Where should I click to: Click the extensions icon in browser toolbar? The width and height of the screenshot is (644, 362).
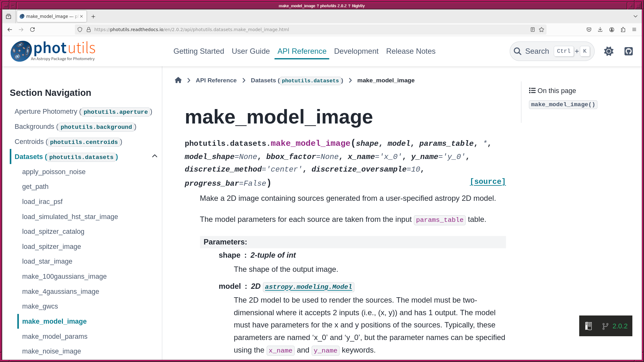point(623,30)
